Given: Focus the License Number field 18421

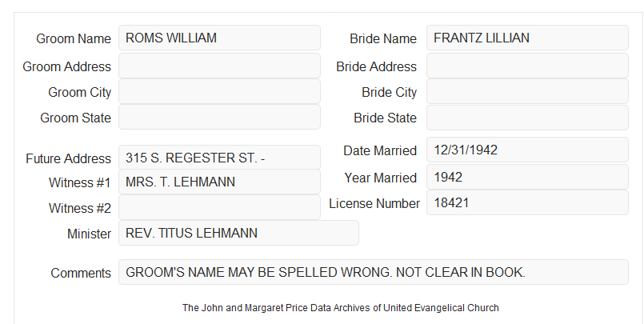Looking at the screenshot, I should point(527,202).
